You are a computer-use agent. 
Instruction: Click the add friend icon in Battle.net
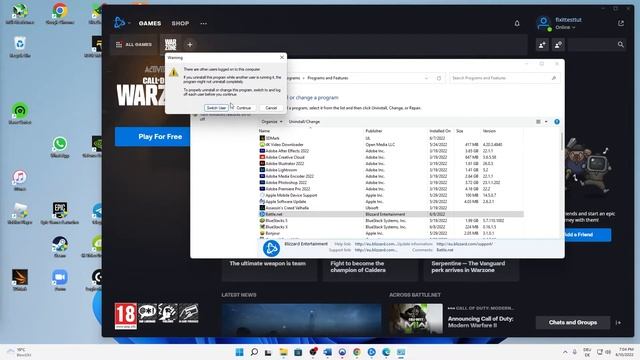click(542, 44)
